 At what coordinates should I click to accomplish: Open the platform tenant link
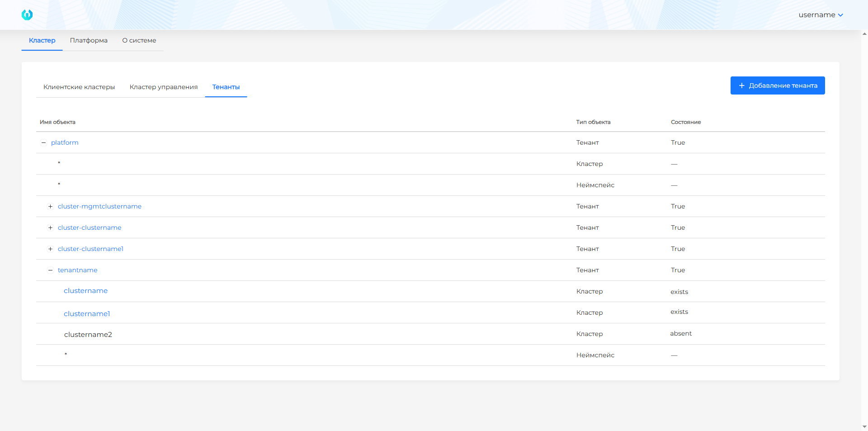(65, 142)
